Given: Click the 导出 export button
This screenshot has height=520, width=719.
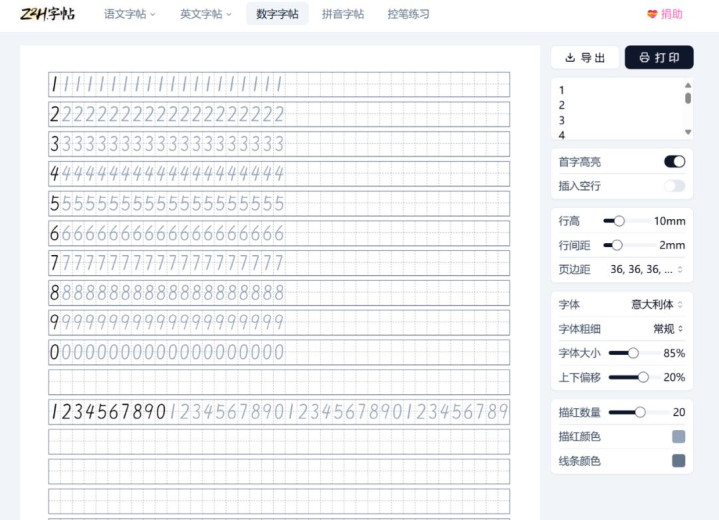Looking at the screenshot, I should pos(585,57).
